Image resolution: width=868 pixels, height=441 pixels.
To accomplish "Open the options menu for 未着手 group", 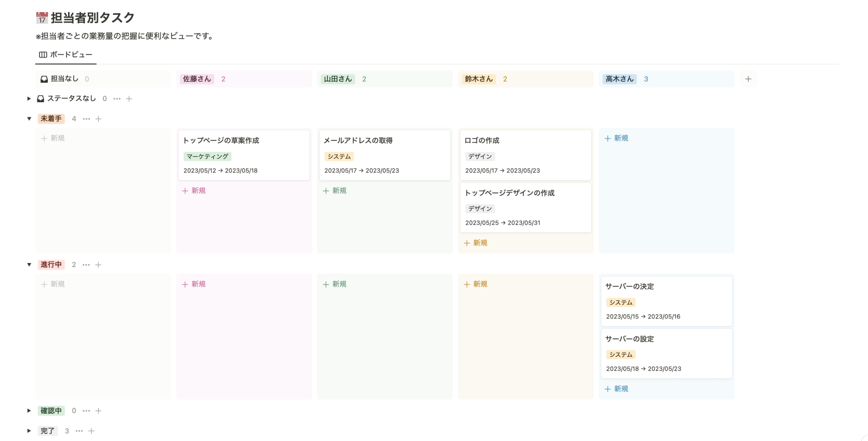I will coord(86,119).
